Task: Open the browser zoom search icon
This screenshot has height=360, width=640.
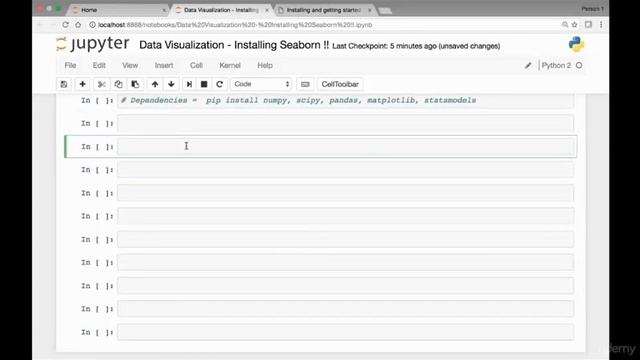Action: pyautogui.click(x=565, y=25)
